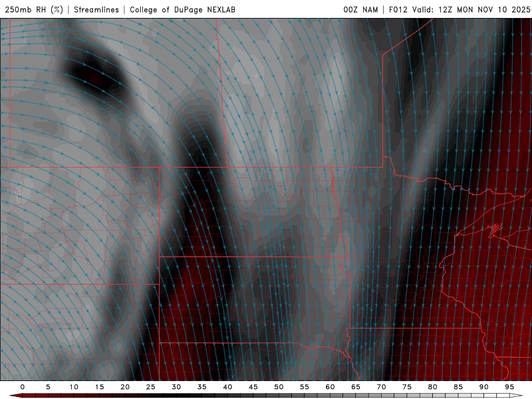
Task: Click the colorbar tick label "50"
Action: 279,387
